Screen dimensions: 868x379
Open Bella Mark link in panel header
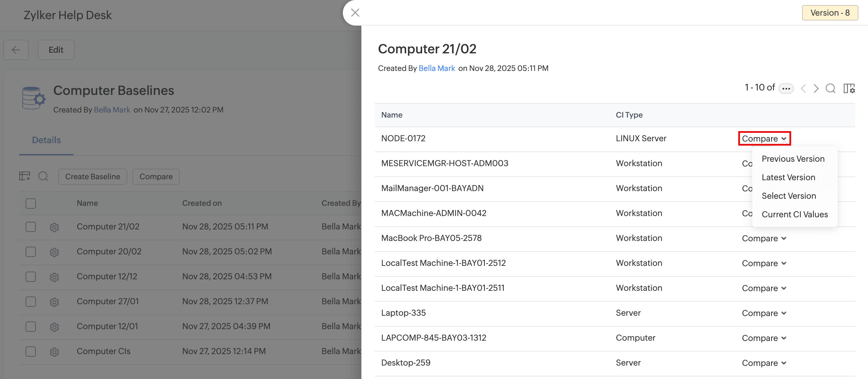point(436,68)
